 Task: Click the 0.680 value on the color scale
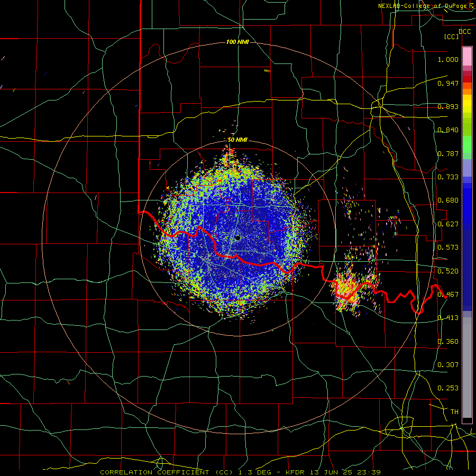coord(448,200)
